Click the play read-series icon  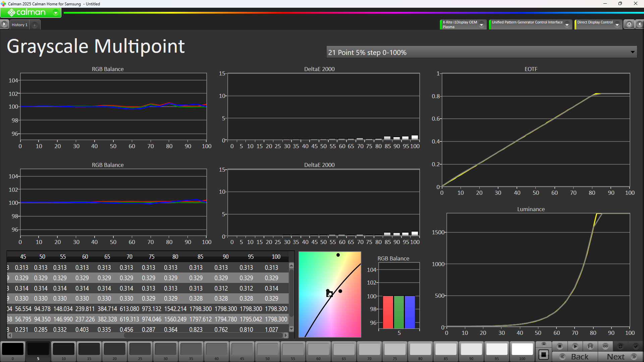click(x=575, y=346)
